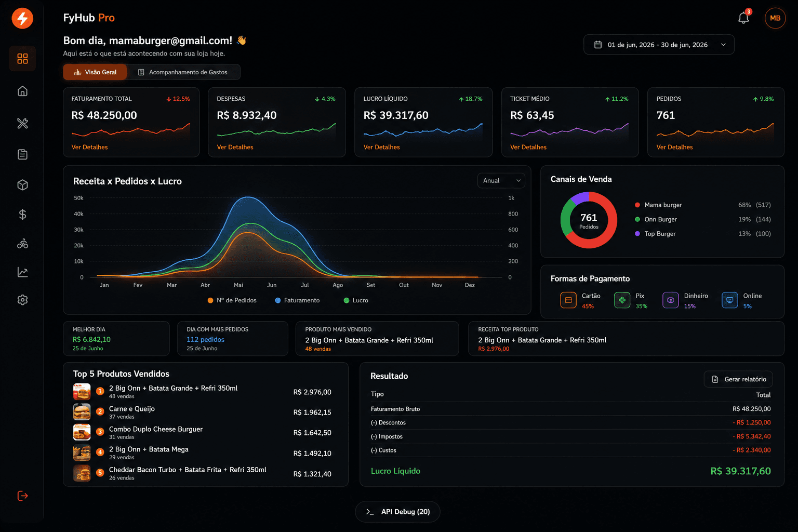Image resolution: width=798 pixels, height=532 pixels.
Task: Click the Online payment monitor icon
Action: click(x=730, y=300)
